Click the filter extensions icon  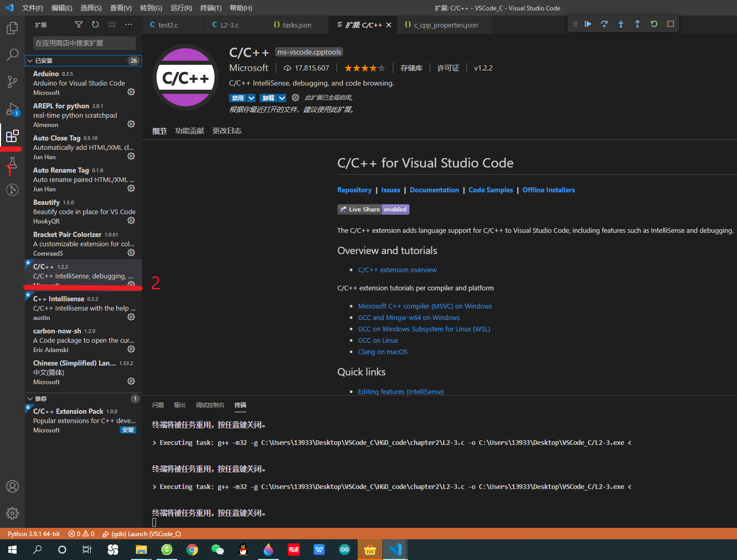(x=79, y=24)
